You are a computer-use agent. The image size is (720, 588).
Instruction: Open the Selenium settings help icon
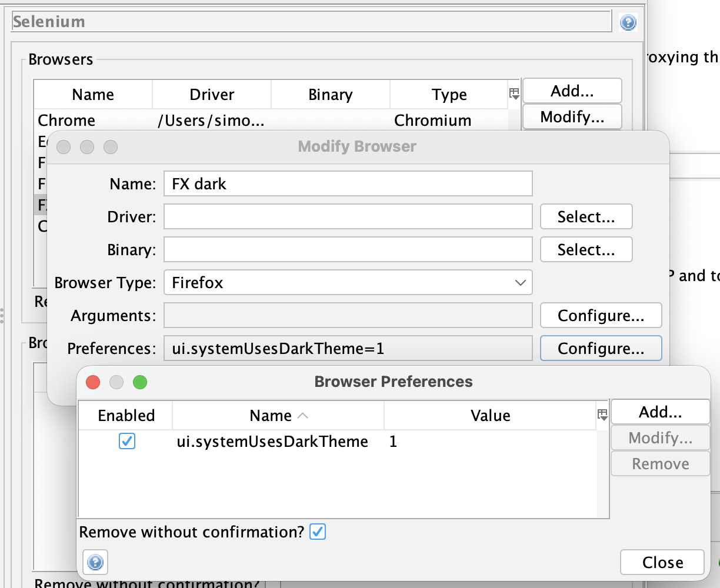coord(629,22)
